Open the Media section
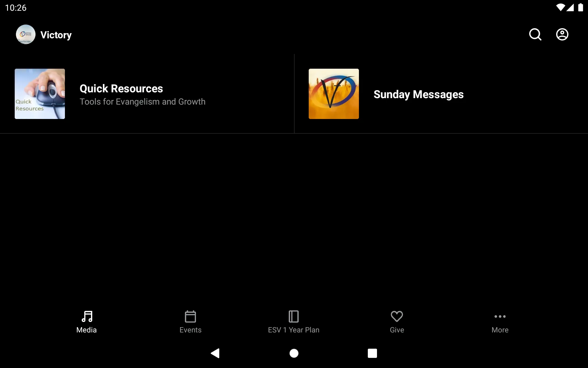The width and height of the screenshot is (588, 368). tap(86, 321)
